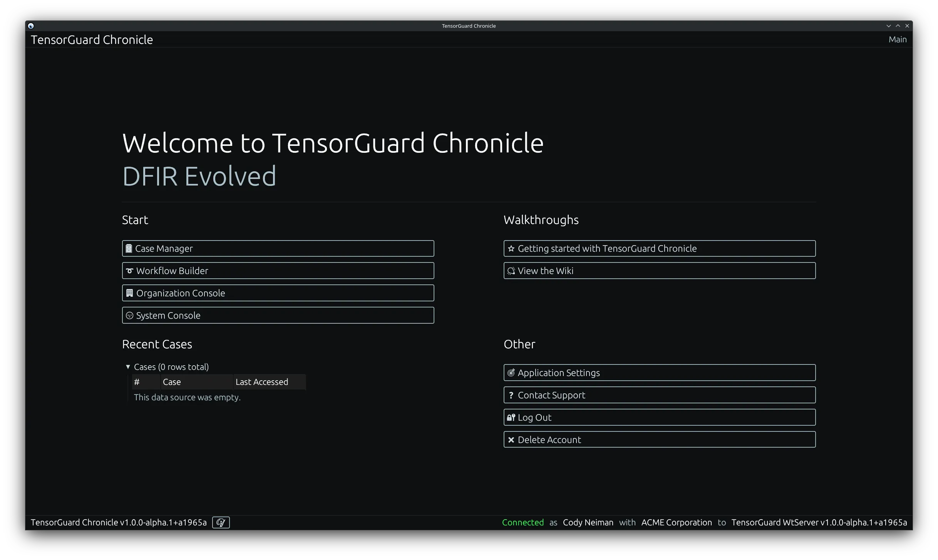Click the star icon on Getting started walkthrough
The height and width of the screenshot is (560, 938).
pyautogui.click(x=511, y=248)
